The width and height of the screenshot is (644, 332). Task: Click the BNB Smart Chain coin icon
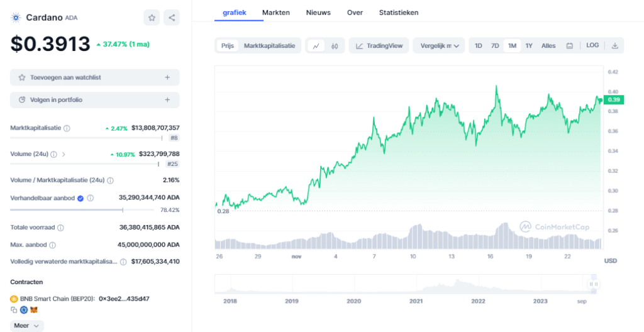click(14, 299)
